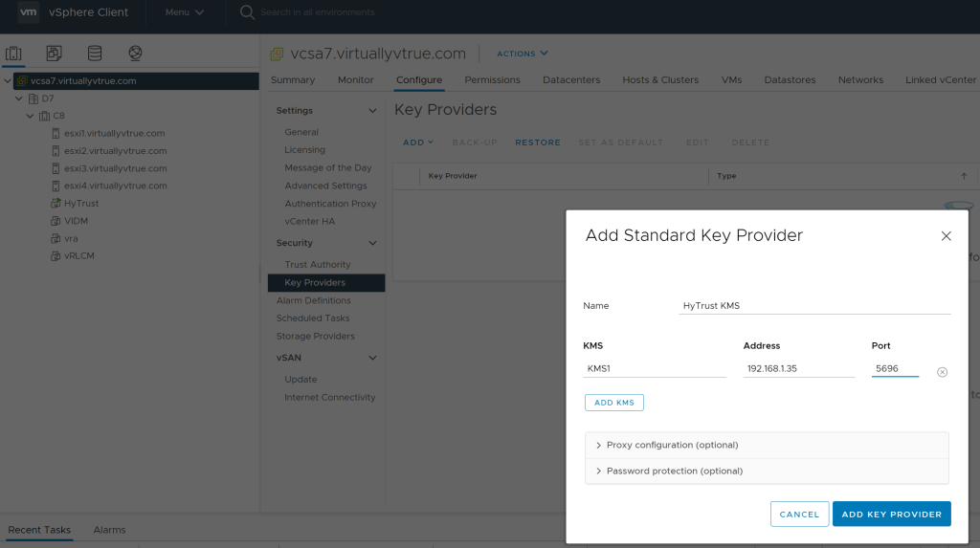Open the Alarms tab at bottom
The height and width of the screenshot is (548, 980).
tap(109, 530)
